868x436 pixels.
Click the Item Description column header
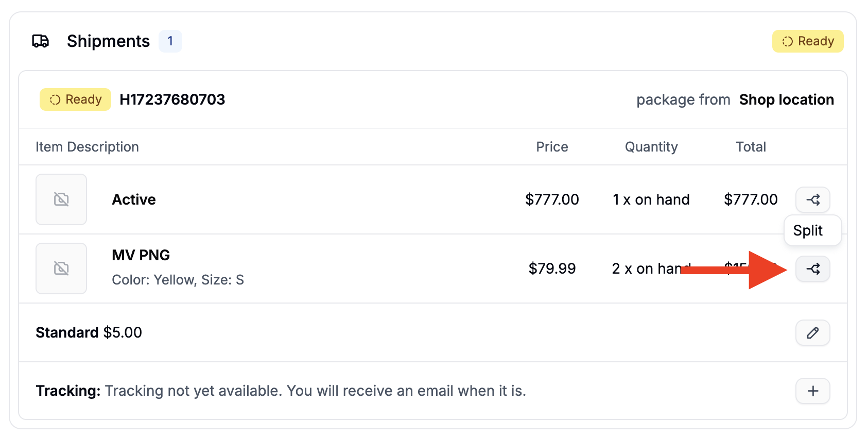tap(87, 147)
